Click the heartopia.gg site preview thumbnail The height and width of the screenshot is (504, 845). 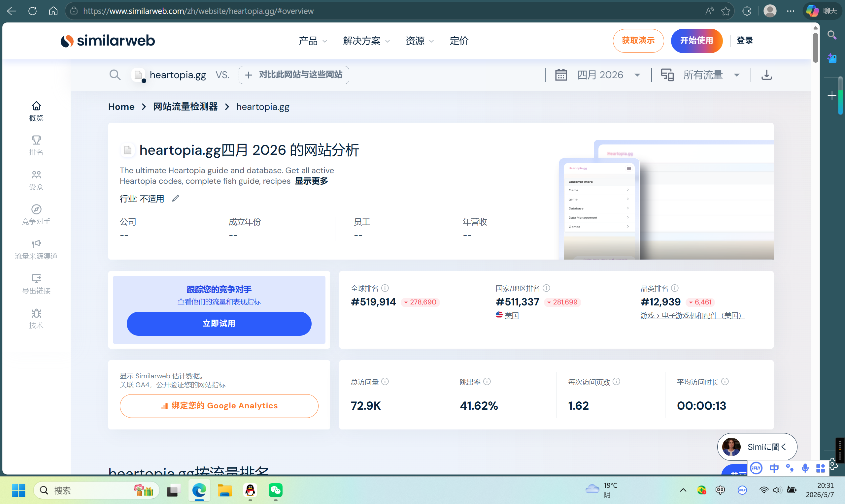(666, 200)
